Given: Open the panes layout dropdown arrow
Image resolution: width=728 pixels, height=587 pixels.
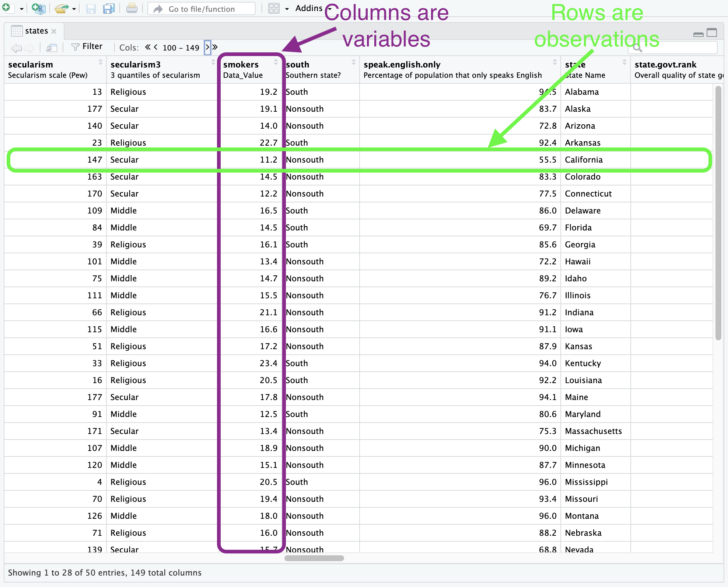Looking at the screenshot, I should 287,9.
